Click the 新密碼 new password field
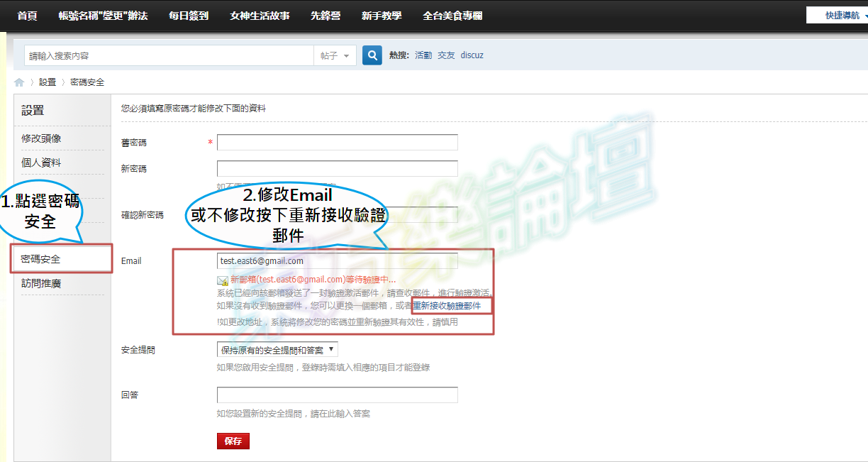This screenshot has height=462, width=868. [x=338, y=169]
